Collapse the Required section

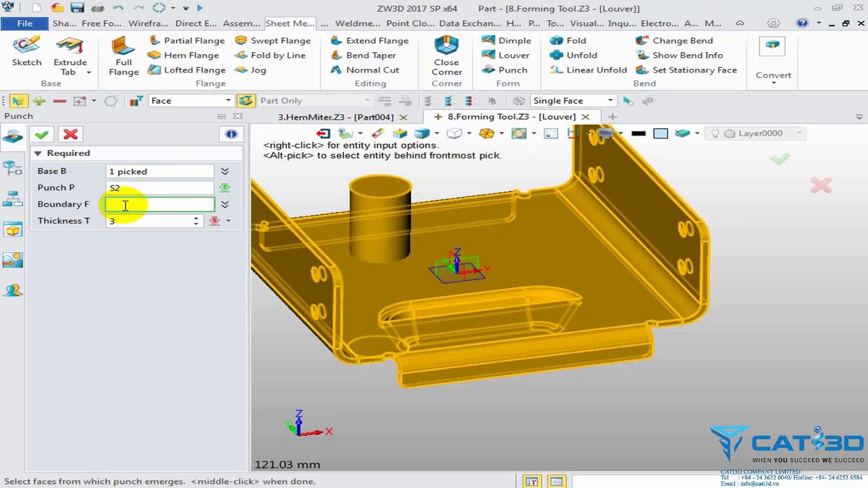(38, 153)
